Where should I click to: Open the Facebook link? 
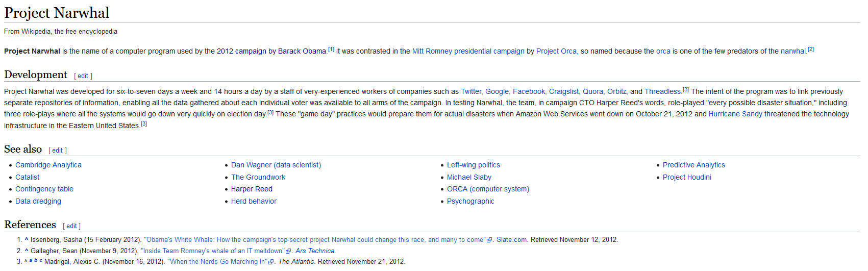pyautogui.click(x=529, y=91)
